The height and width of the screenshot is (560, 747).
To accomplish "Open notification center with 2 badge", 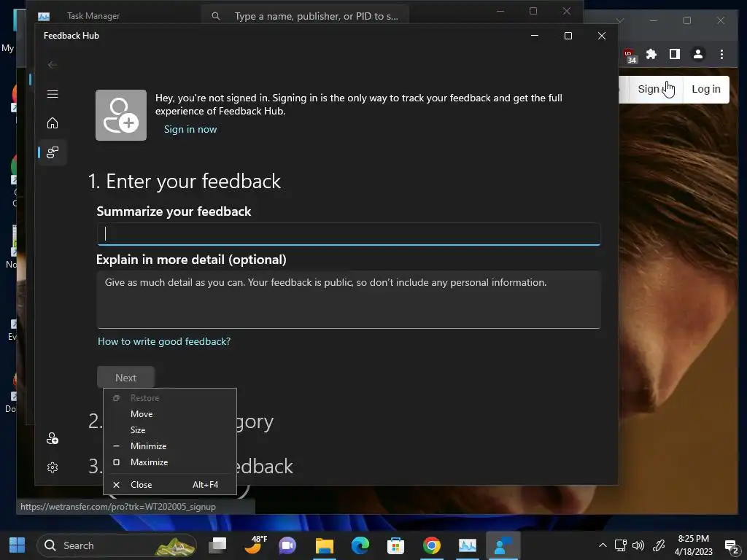I will 731,545.
